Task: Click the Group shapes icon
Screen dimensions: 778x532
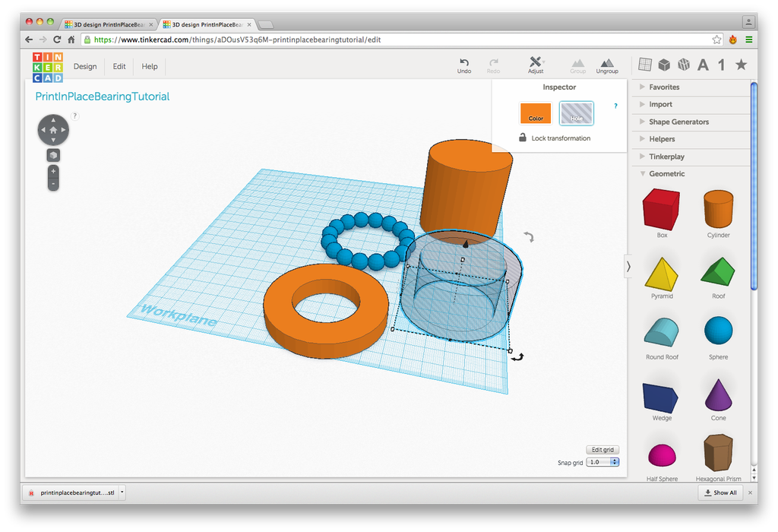Action: click(577, 65)
